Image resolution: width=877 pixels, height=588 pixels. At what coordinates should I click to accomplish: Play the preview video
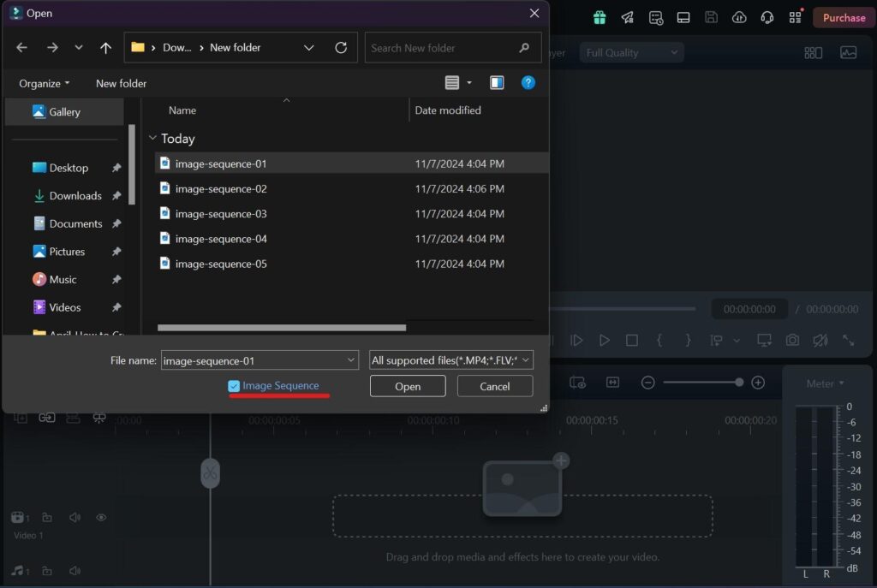604,340
